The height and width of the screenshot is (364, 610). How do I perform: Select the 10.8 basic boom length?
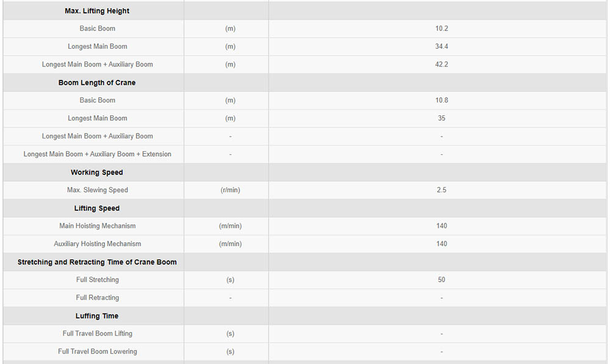(442, 100)
